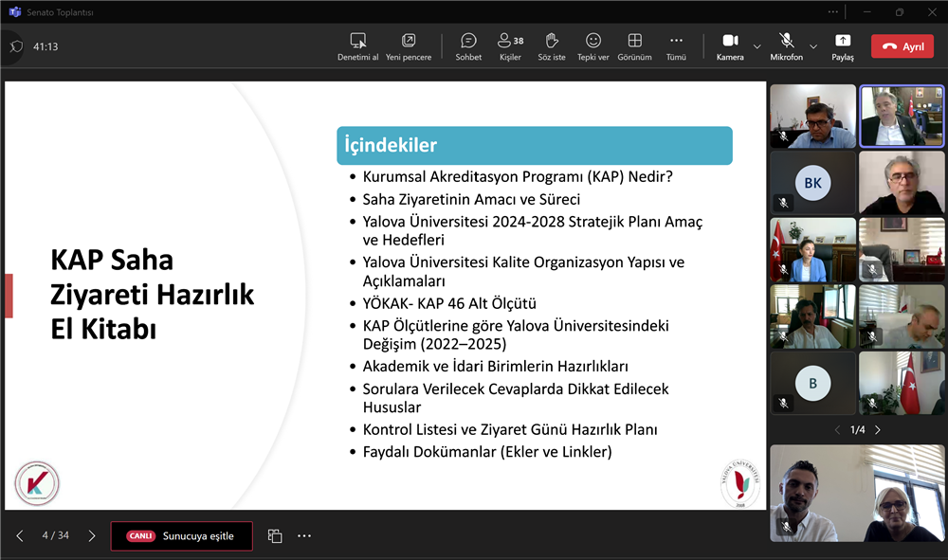
Task: Select highlighted active speaker video tile
Action: 902,116
